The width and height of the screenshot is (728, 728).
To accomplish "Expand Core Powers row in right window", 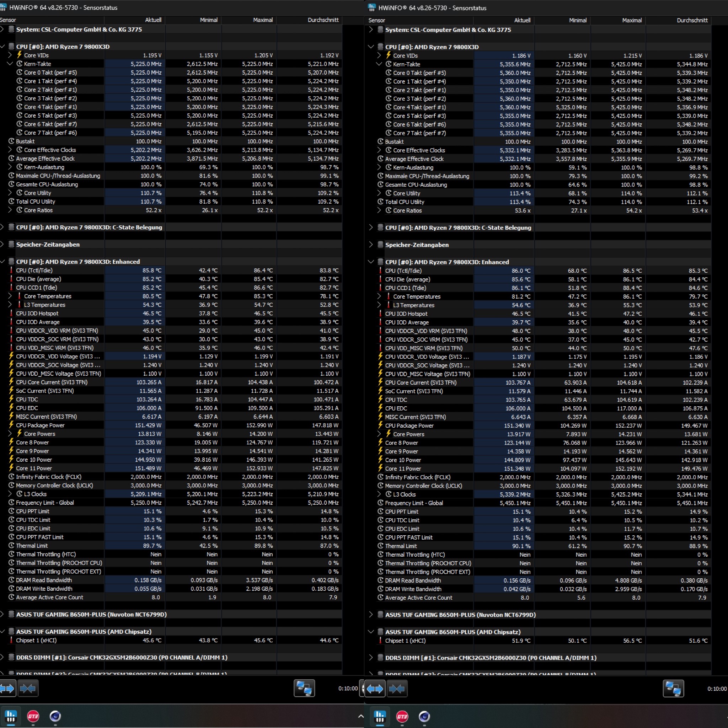I will pos(379,434).
